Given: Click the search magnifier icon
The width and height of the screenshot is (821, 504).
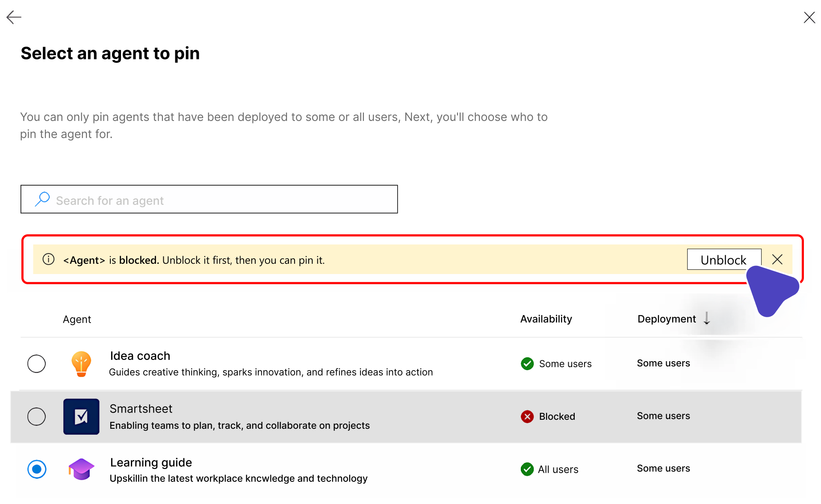Looking at the screenshot, I should pos(42,200).
